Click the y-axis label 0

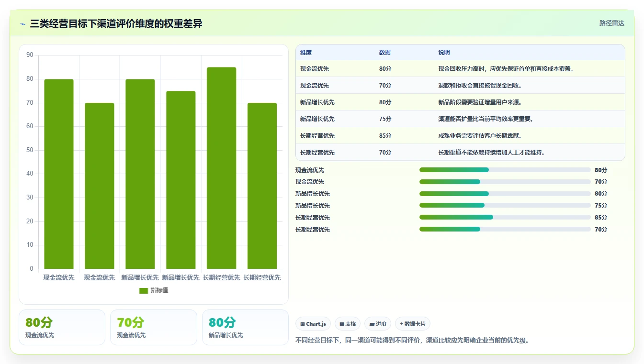coord(32,269)
